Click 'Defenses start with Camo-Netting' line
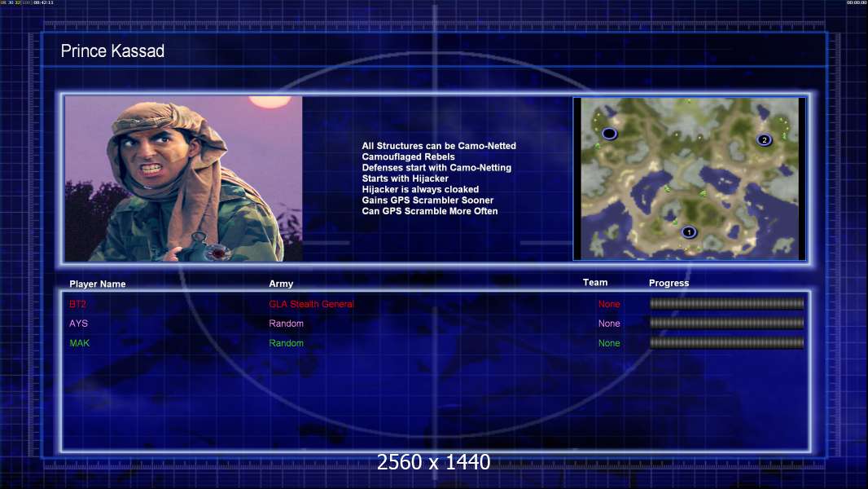868x489 pixels. pos(436,167)
